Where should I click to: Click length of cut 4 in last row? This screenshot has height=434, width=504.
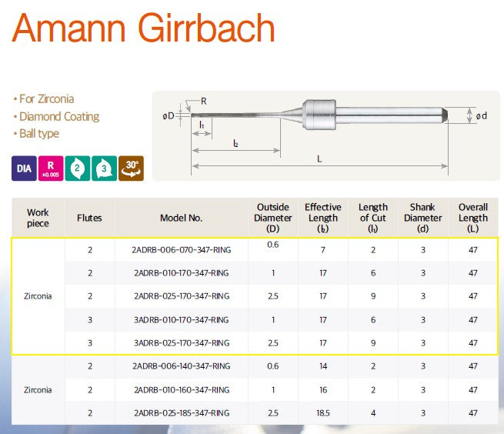(373, 412)
